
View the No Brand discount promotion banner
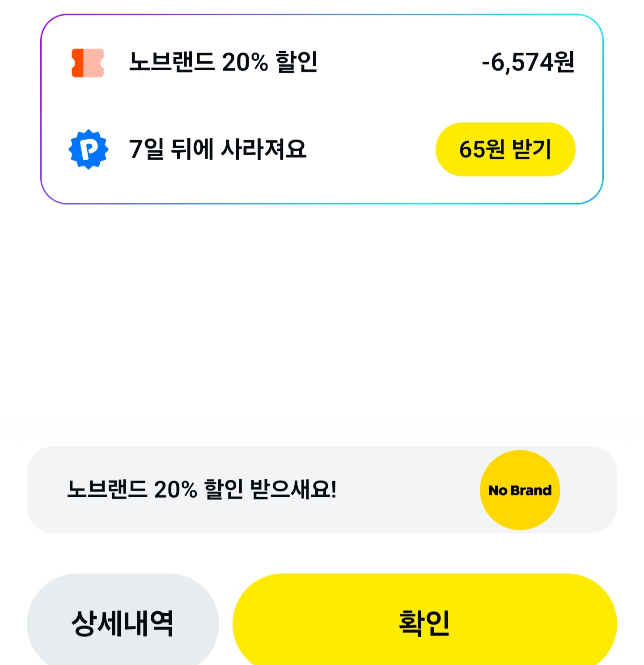click(322, 490)
